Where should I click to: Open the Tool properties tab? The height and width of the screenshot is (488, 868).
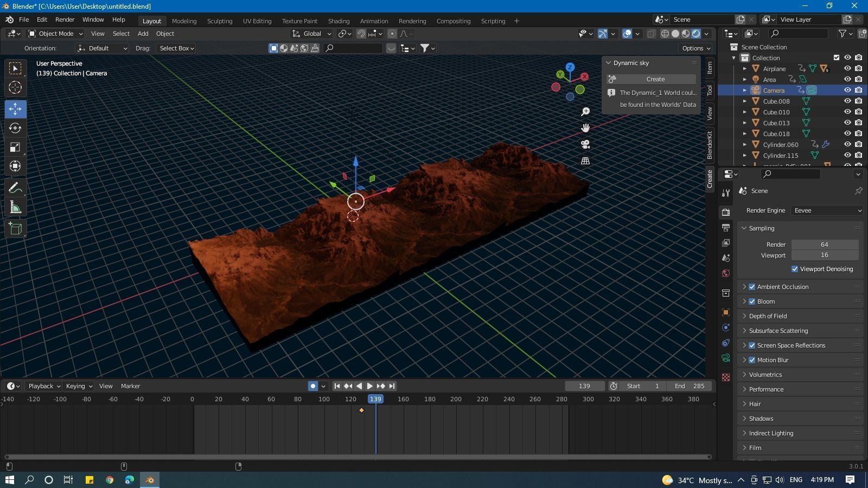(726, 193)
